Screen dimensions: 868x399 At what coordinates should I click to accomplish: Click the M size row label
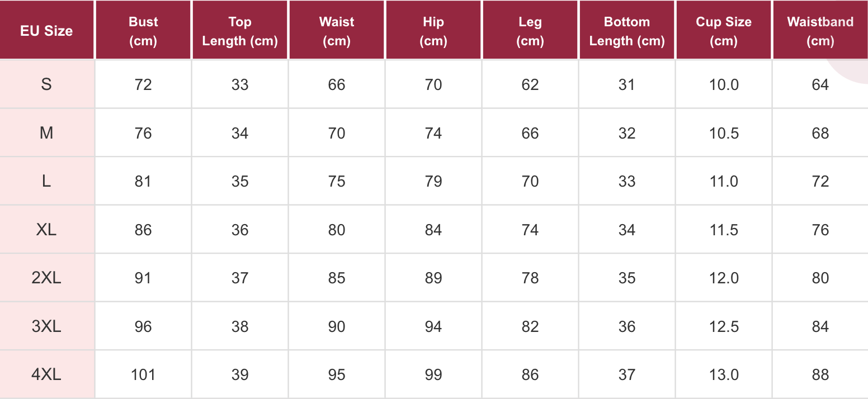pyautogui.click(x=46, y=133)
